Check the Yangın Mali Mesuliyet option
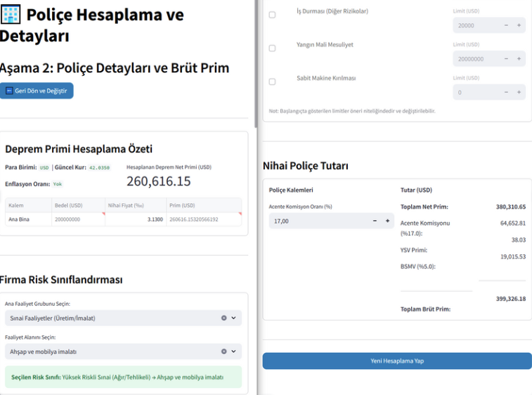The image size is (532, 395). pos(273,48)
